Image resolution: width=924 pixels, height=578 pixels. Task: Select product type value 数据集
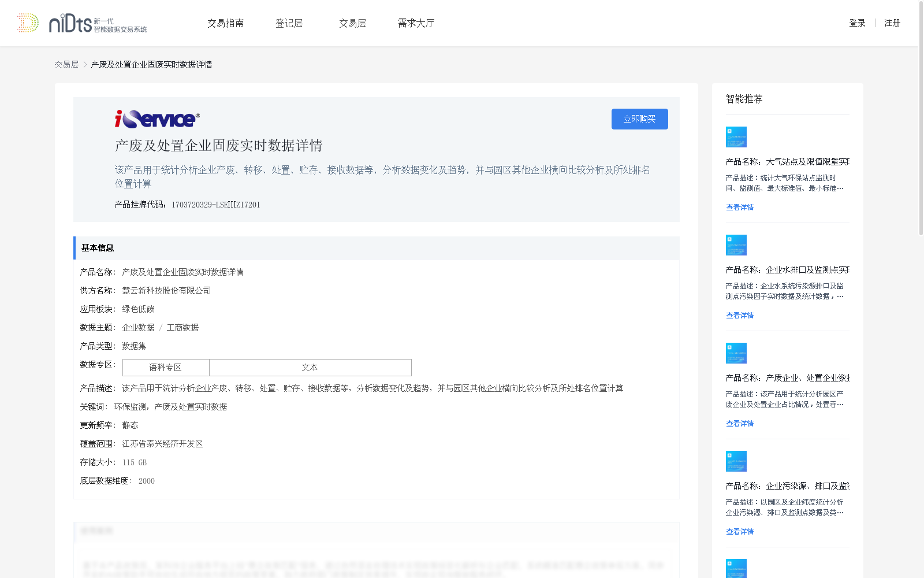click(x=134, y=346)
